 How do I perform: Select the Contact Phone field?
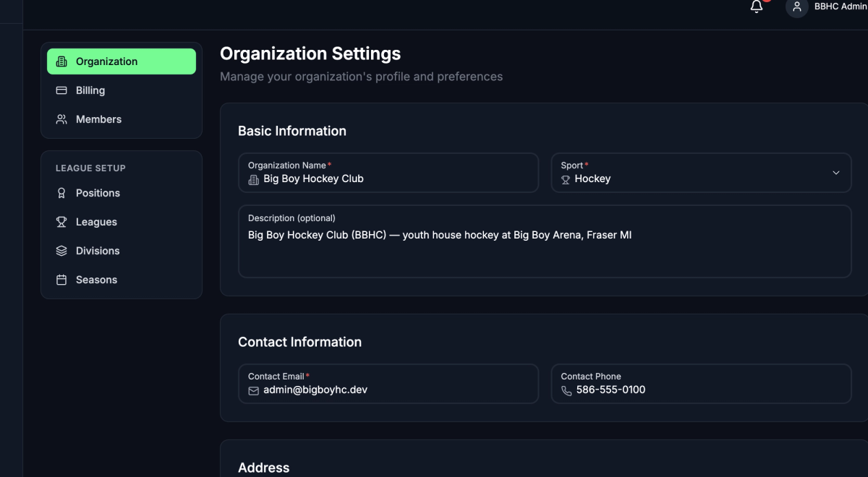point(701,384)
